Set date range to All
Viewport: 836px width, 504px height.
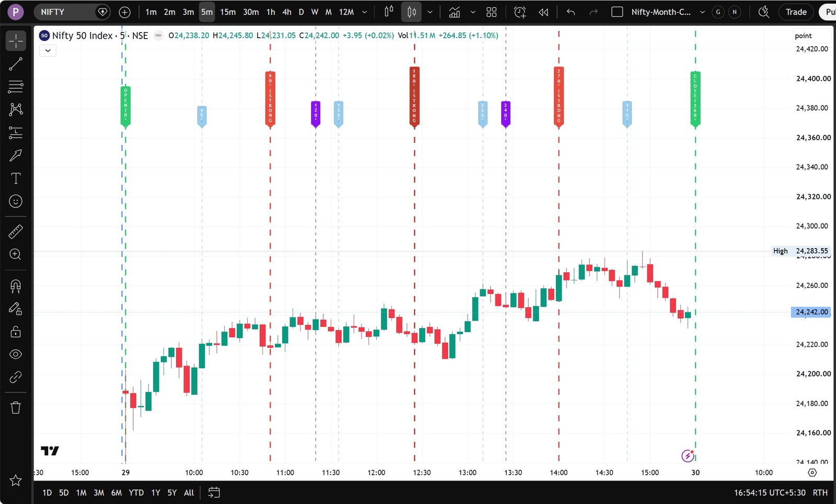[189, 493]
